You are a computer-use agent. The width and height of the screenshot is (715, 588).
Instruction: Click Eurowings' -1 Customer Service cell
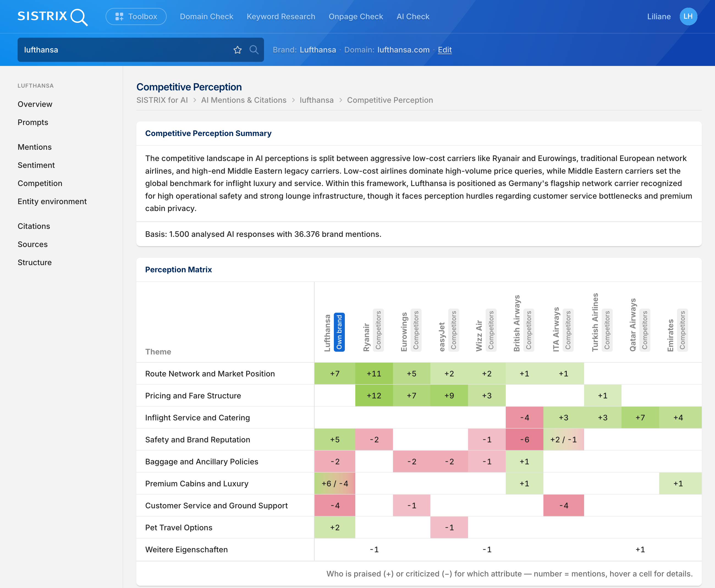412,506
